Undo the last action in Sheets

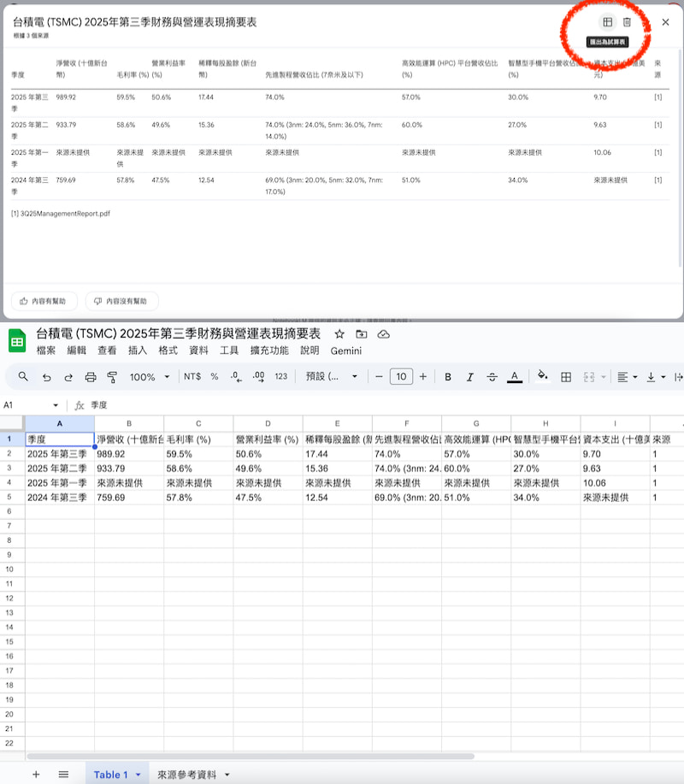click(47, 377)
